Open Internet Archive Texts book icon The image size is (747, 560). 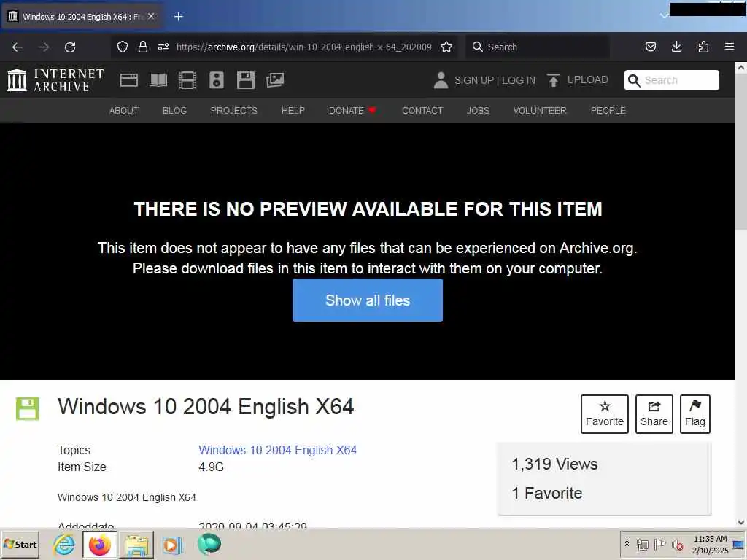(x=158, y=80)
